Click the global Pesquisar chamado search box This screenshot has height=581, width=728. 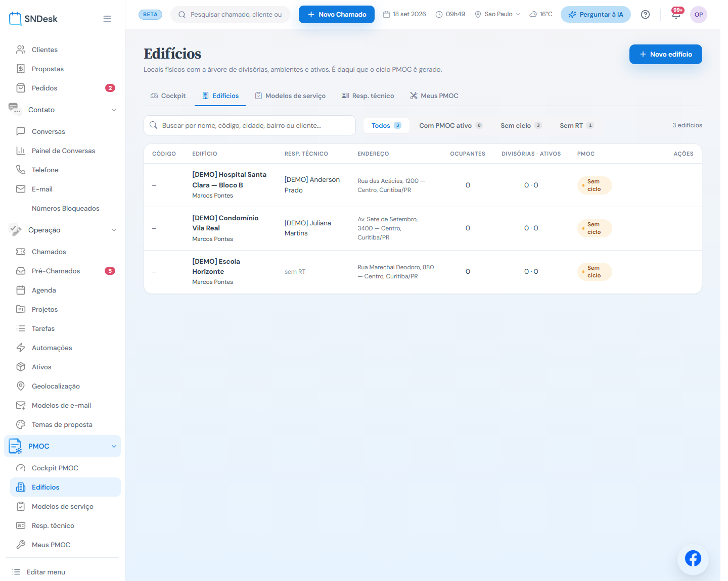pyautogui.click(x=231, y=14)
